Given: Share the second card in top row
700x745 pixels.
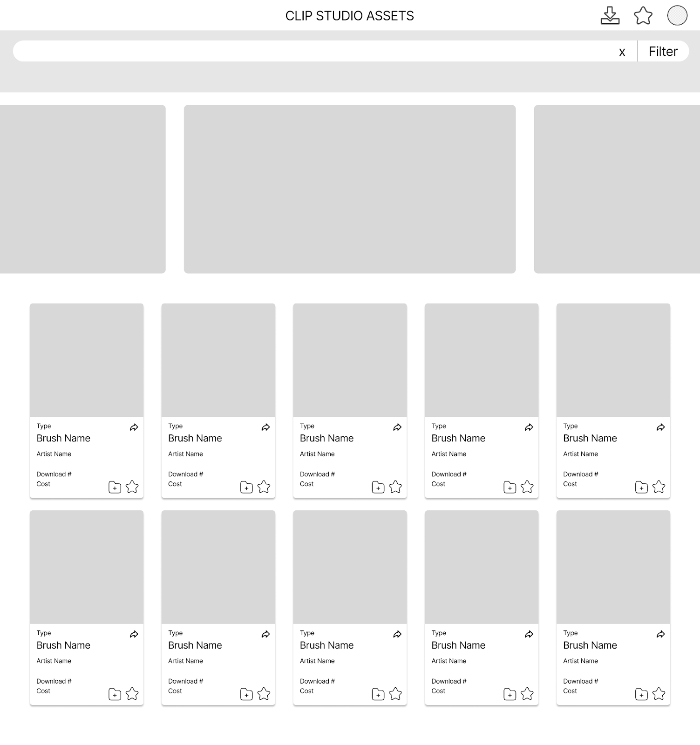Looking at the screenshot, I should pos(265,427).
